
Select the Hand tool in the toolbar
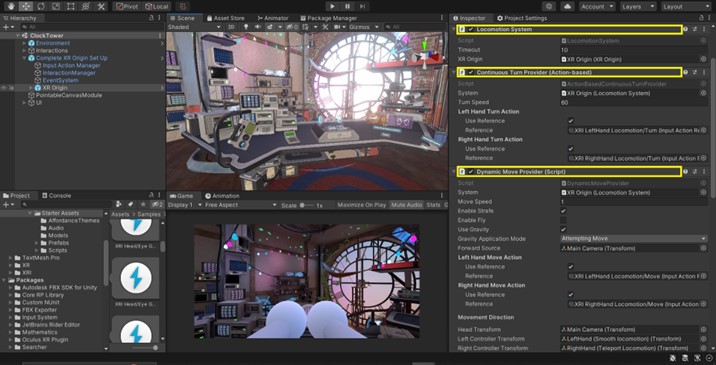click(10, 6)
